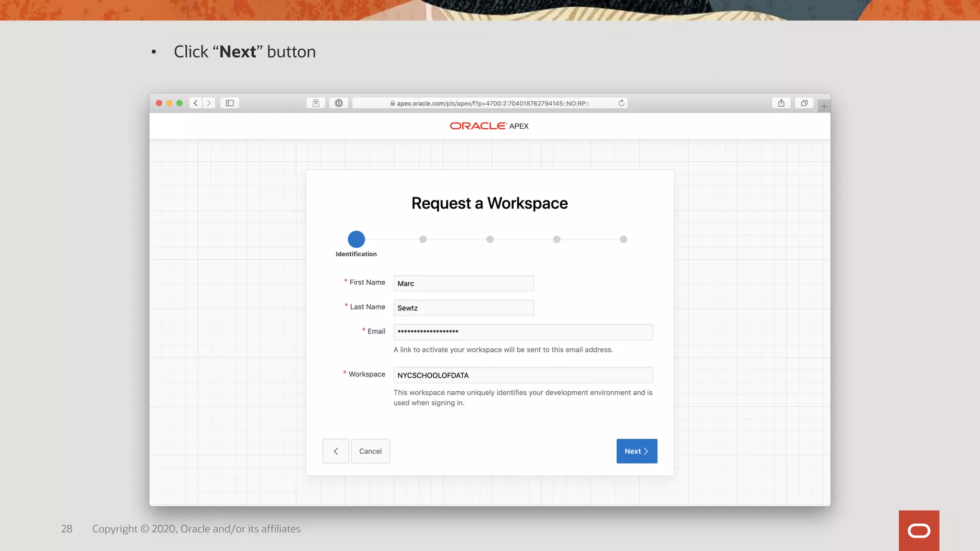
Task: Click the reload page icon
Action: click(x=621, y=103)
